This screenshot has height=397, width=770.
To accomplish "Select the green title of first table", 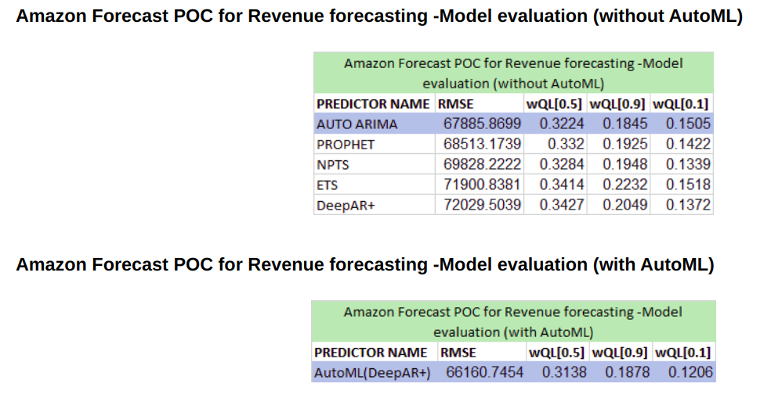I will click(x=513, y=73).
